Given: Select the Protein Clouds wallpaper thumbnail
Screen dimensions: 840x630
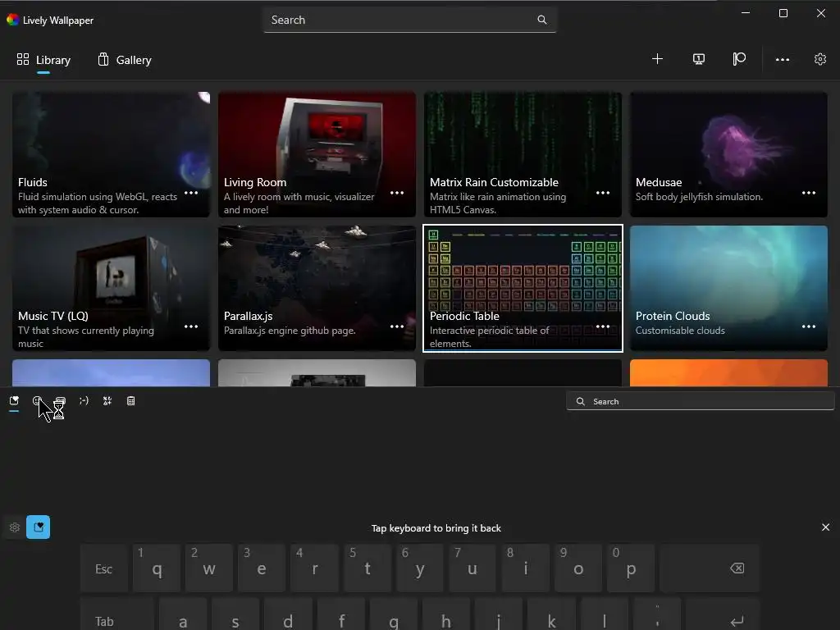Looking at the screenshot, I should (x=728, y=288).
